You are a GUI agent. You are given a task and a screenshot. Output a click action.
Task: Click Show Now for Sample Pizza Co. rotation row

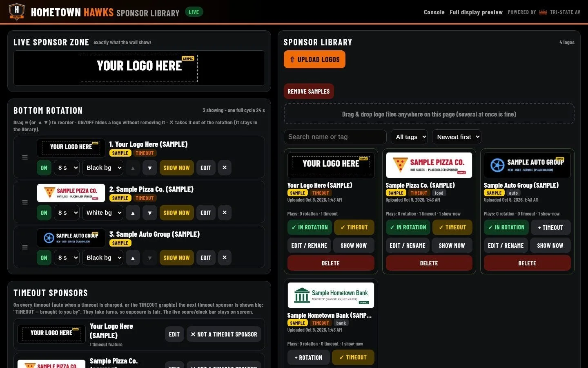(177, 213)
